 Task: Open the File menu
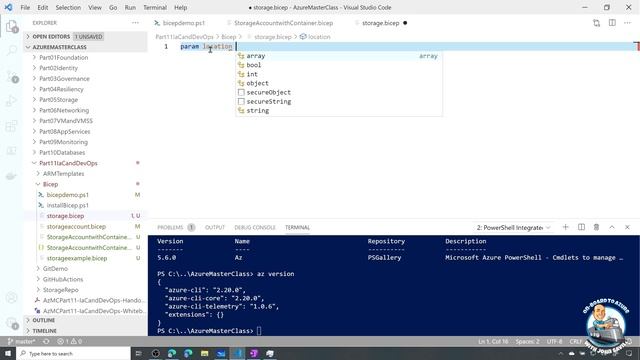point(25,7)
